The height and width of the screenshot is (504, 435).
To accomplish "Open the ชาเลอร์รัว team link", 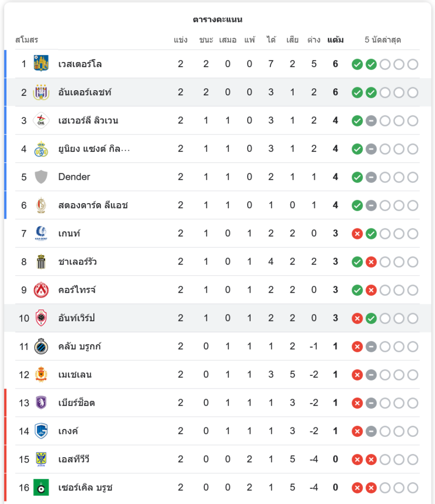I will click(x=77, y=262).
